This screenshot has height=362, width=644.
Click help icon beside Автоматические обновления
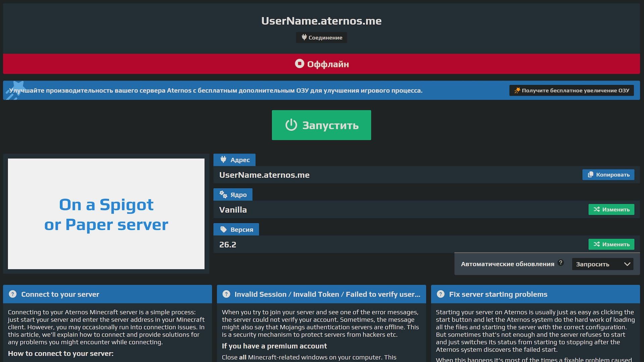pyautogui.click(x=560, y=262)
